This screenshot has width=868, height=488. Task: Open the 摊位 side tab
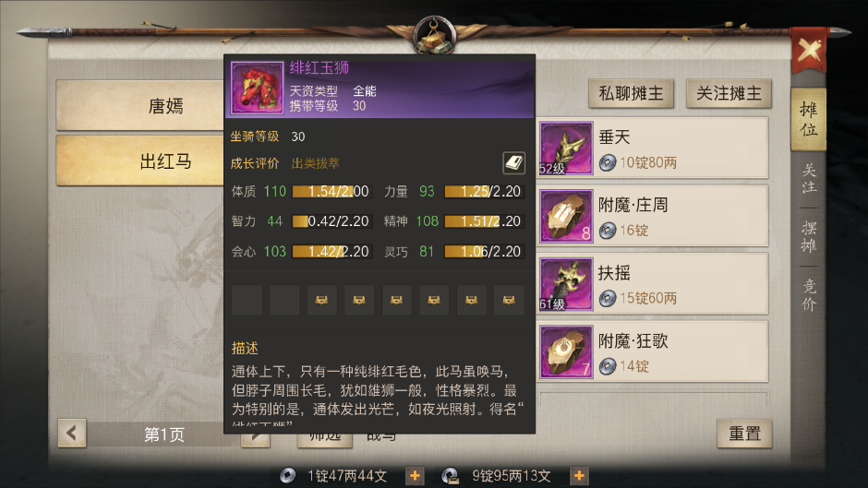[808, 119]
